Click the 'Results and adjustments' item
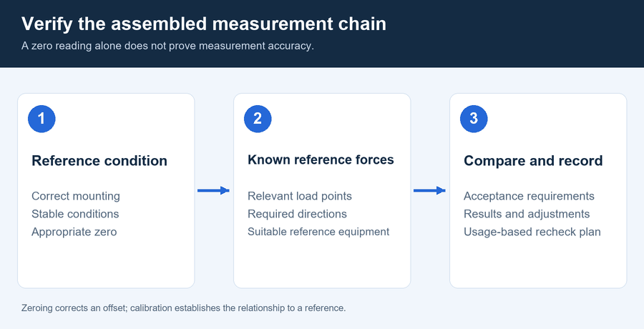This screenshot has width=644, height=329. pos(527,214)
